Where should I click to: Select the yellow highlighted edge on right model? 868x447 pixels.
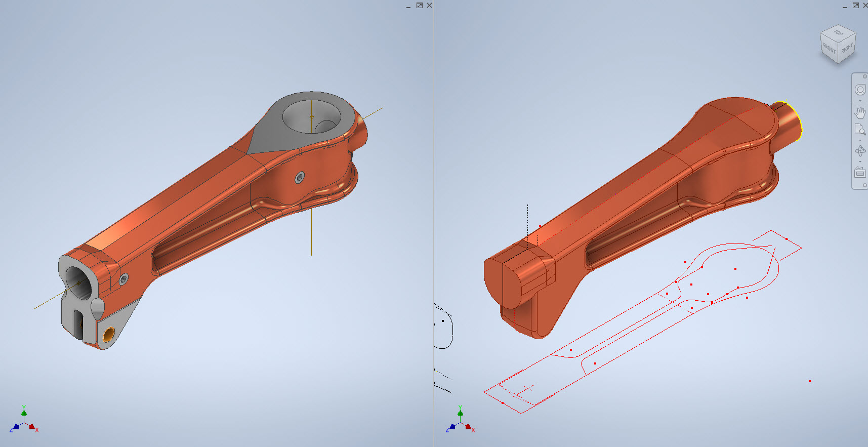pyautogui.click(x=799, y=118)
